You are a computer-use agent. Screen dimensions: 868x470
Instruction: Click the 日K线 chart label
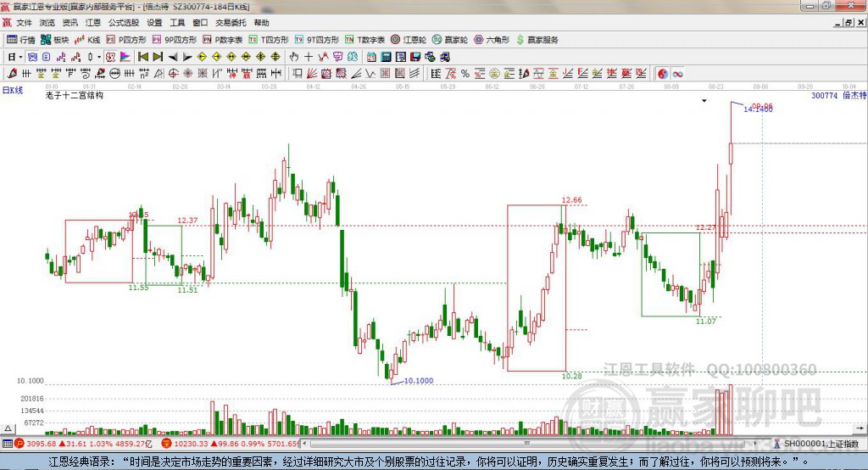pyautogui.click(x=13, y=90)
